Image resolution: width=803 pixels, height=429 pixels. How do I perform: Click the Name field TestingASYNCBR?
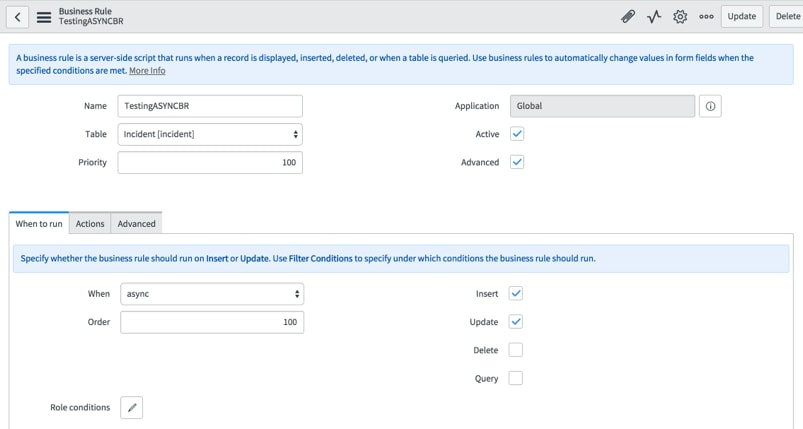(210, 106)
